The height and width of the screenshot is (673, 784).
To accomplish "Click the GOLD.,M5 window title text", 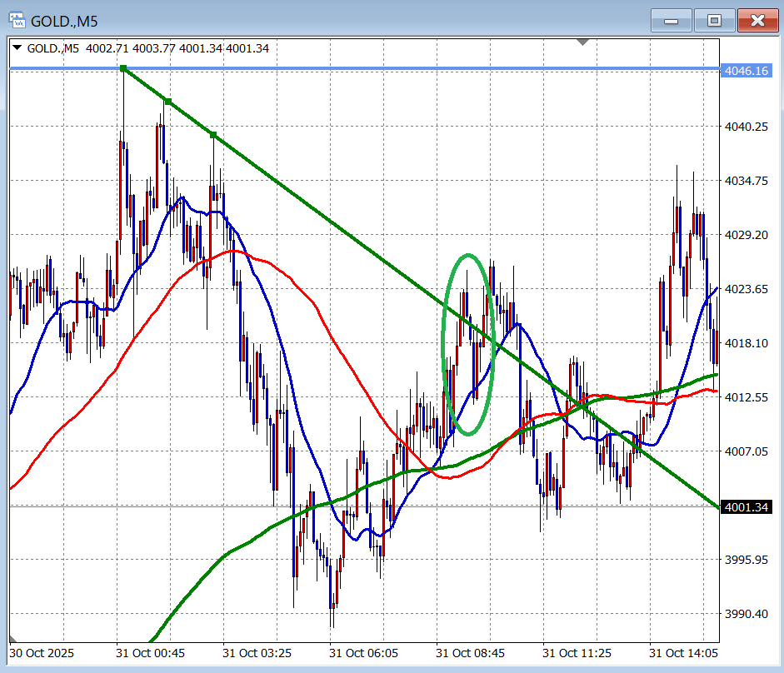I will [x=65, y=21].
